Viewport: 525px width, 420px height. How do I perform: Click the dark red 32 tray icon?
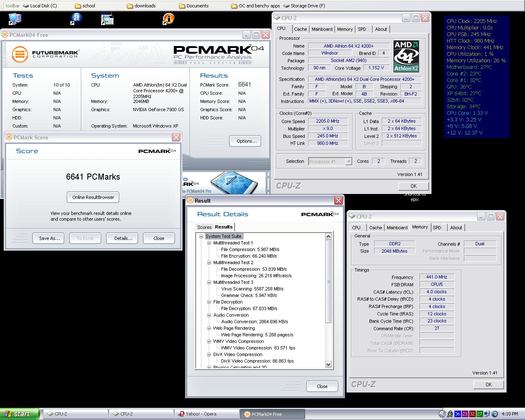(x=472, y=414)
